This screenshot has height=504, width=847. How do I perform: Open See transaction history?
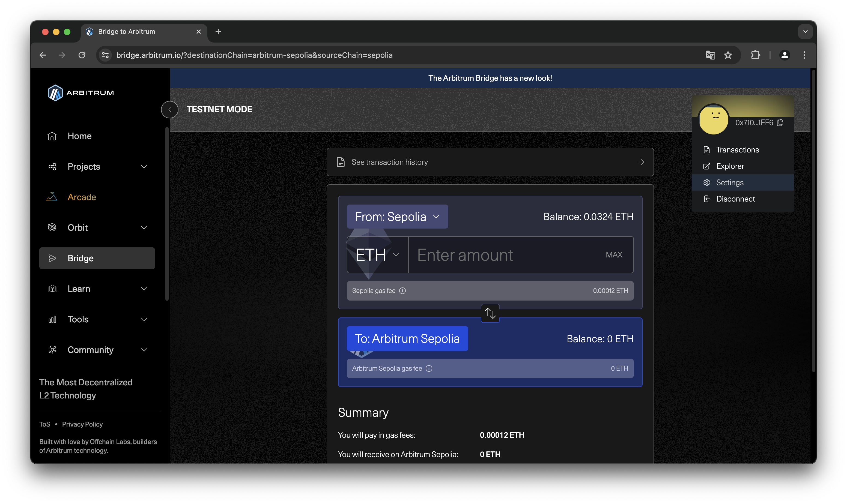490,162
